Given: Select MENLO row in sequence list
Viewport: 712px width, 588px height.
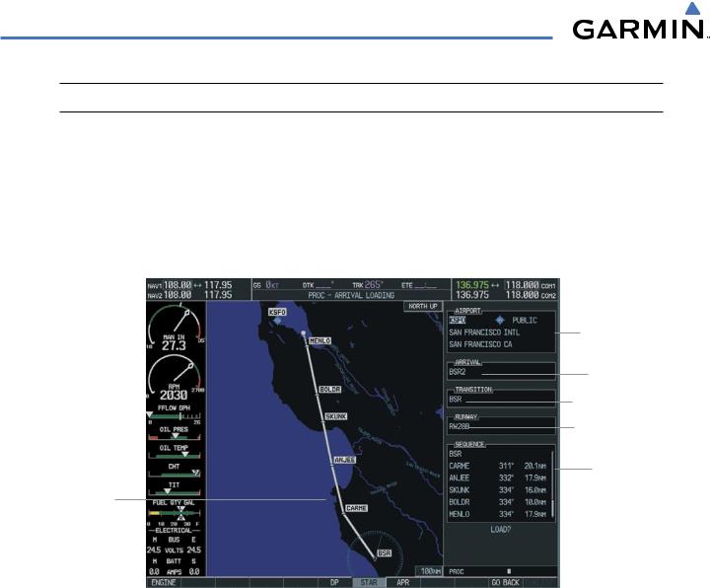Looking at the screenshot, I should pos(498,514).
